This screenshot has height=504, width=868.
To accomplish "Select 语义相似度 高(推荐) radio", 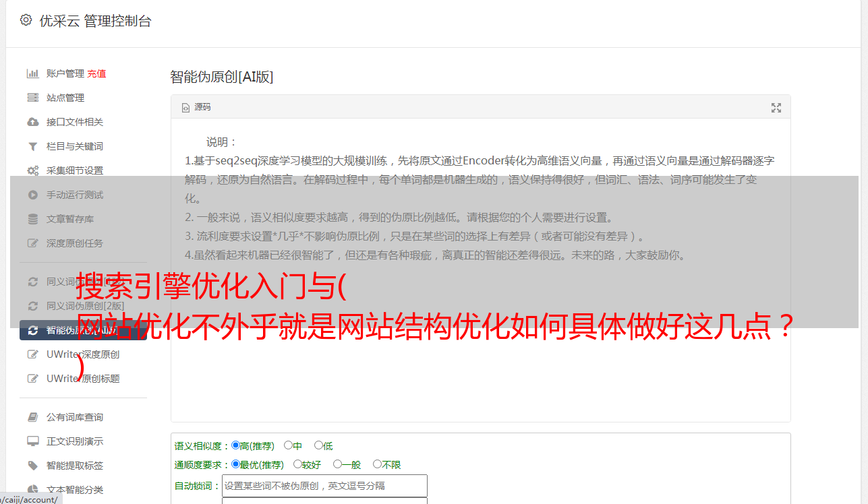I will tap(235, 445).
